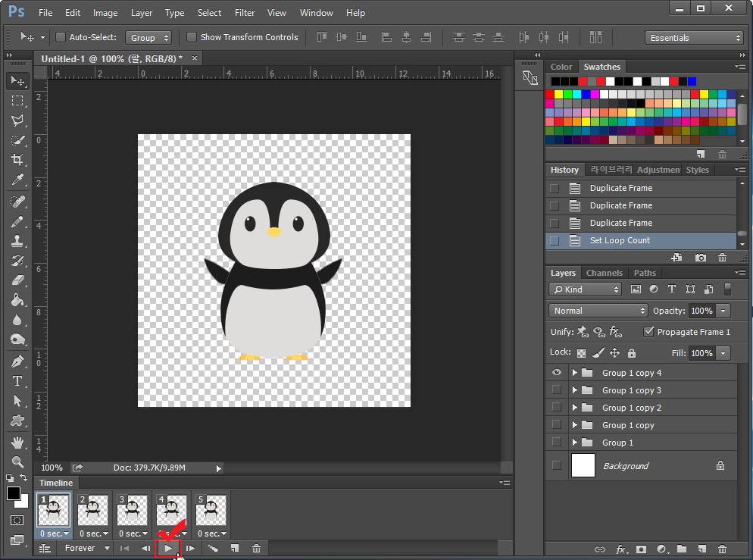Viewport: 753px width, 560px height.
Task: Switch to the Channels tab
Action: (604, 273)
